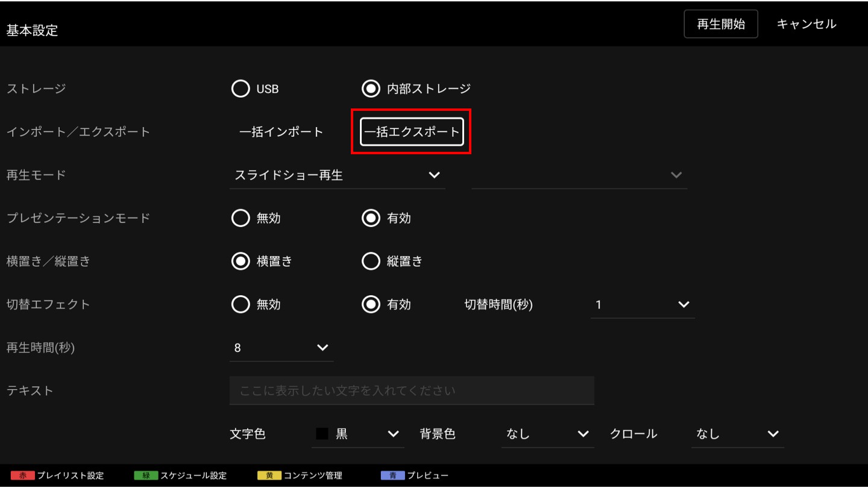868x488 pixels.
Task: Click the green スケジュール設定 key icon
Action: (146, 475)
